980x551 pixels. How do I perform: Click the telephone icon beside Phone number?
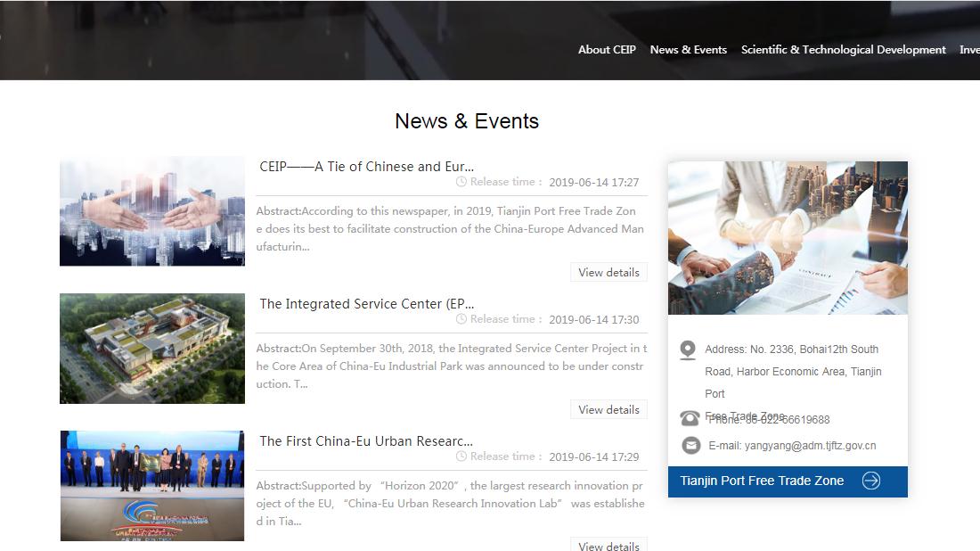point(690,418)
